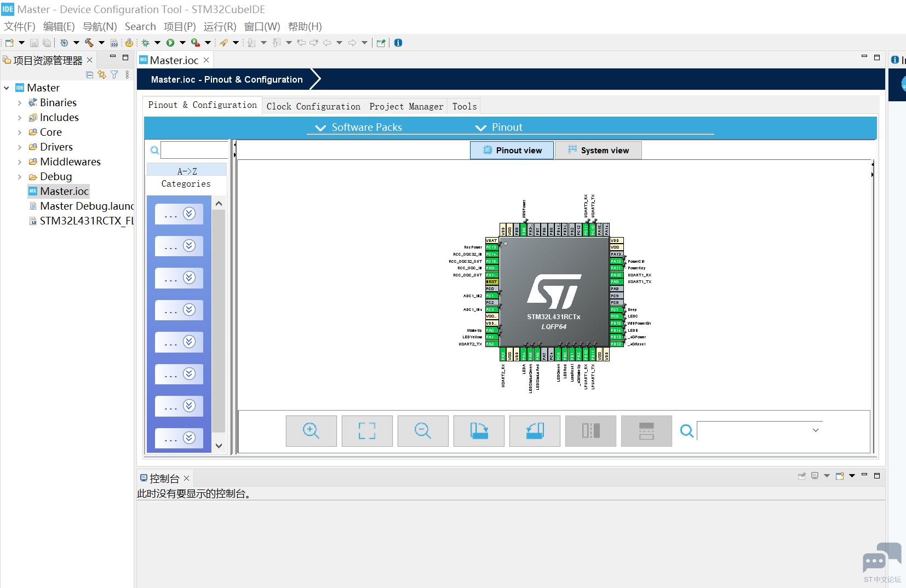Screen dimensions: 906x588
Task: Open the project explorer view menu dots
Action: [127, 74]
